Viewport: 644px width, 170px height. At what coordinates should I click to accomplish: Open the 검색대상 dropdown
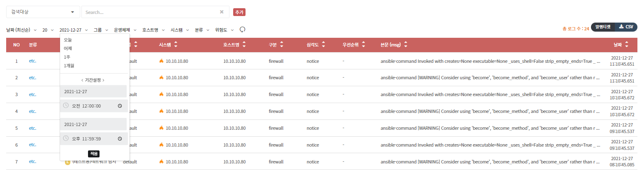click(x=43, y=12)
